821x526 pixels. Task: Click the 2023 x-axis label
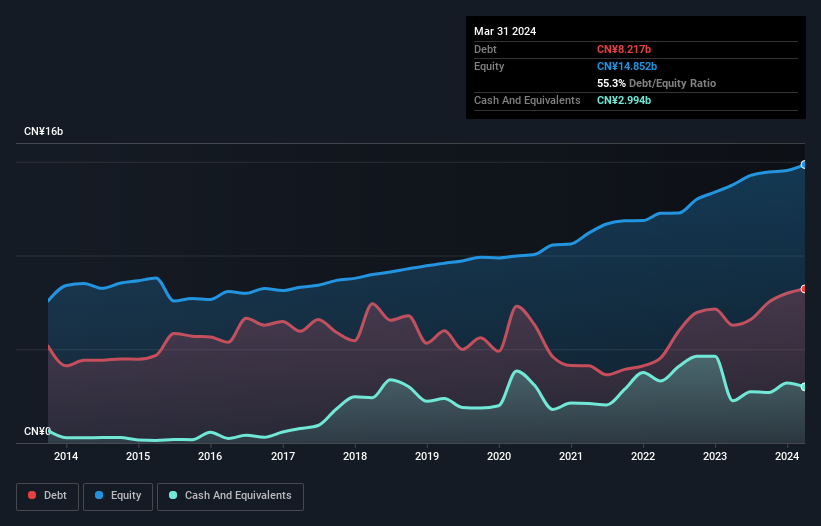pos(715,456)
